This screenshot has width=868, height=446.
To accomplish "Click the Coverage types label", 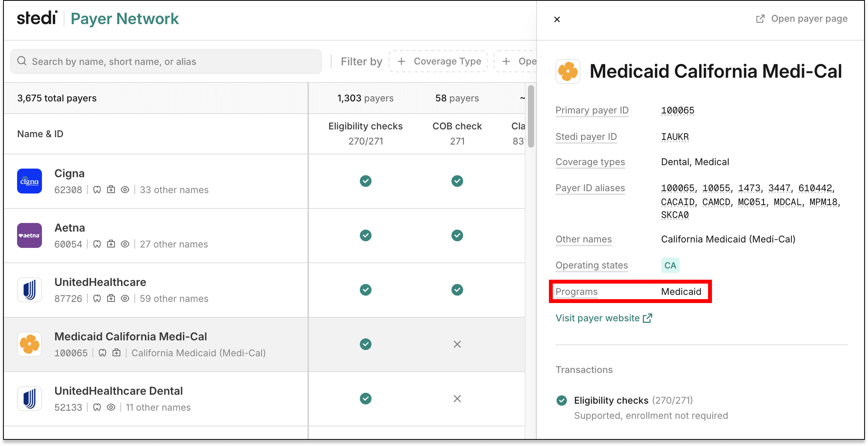I will click(590, 162).
